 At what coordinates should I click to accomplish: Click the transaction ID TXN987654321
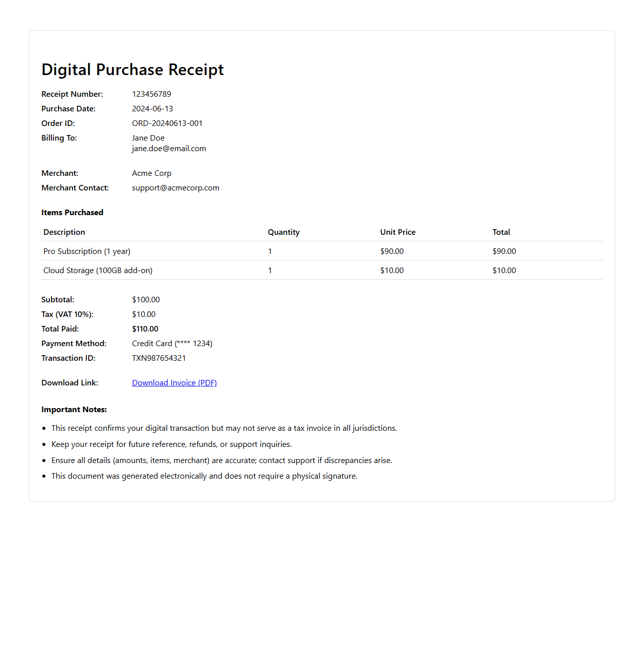[159, 358]
